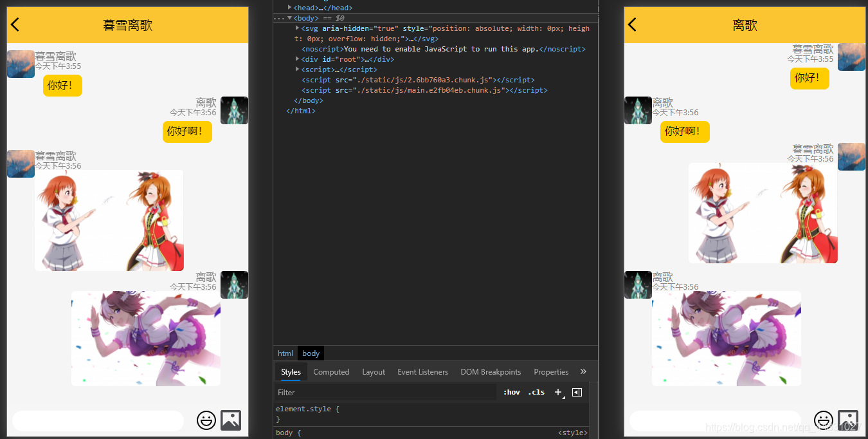The height and width of the screenshot is (439, 868).
Task: Open 离歌 avatar above purple-dress image, right chat
Action: click(638, 285)
